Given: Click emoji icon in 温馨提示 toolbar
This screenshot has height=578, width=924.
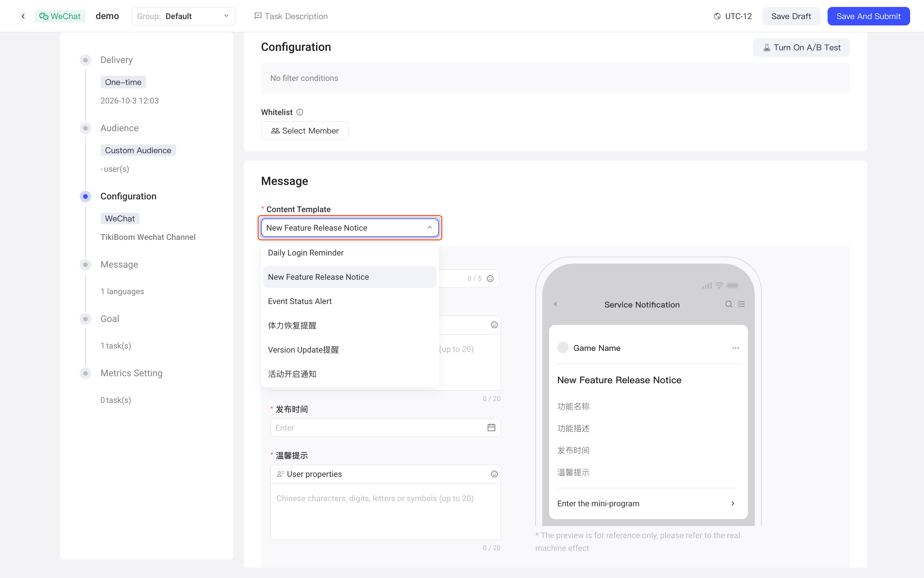Looking at the screenshot, I should (494, 474).
